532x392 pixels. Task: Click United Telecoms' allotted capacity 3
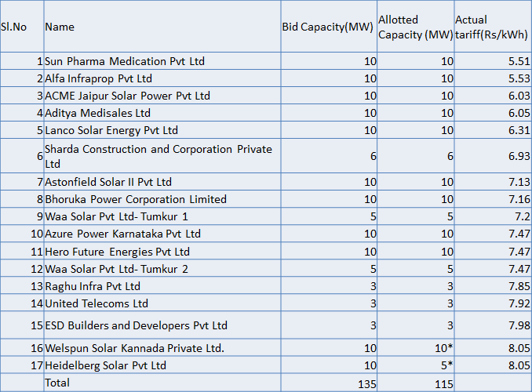pyautogui.click(x=450, y=303)
